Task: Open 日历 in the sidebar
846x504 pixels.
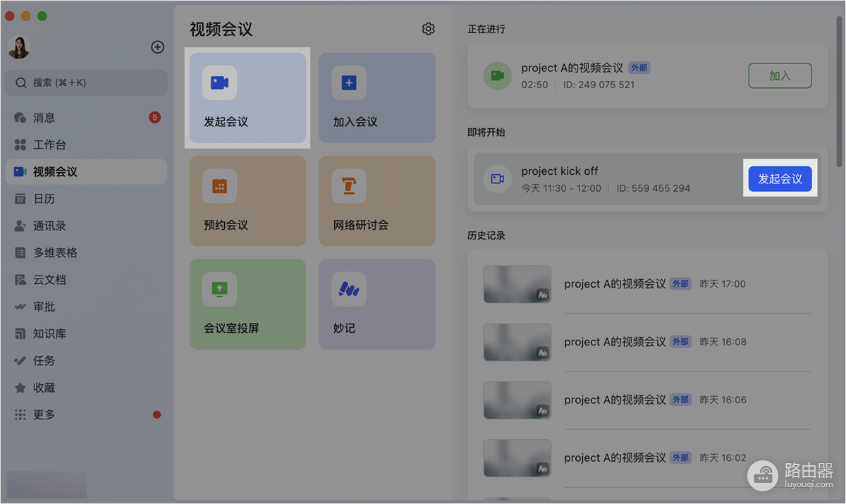Action: pyautogui.click(x=86, y=199)
